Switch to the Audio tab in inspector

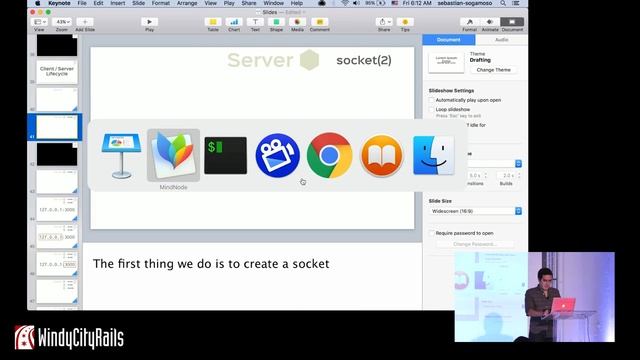tap(502, 40)
